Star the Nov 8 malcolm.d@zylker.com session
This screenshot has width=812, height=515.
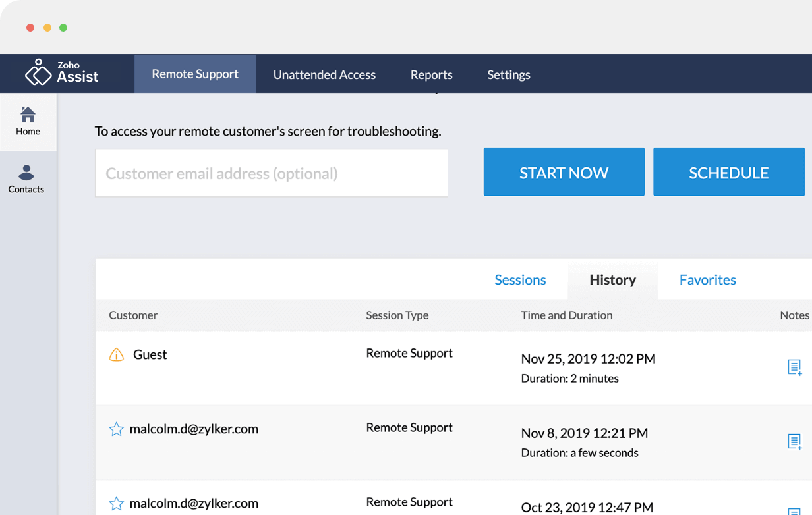117,429
